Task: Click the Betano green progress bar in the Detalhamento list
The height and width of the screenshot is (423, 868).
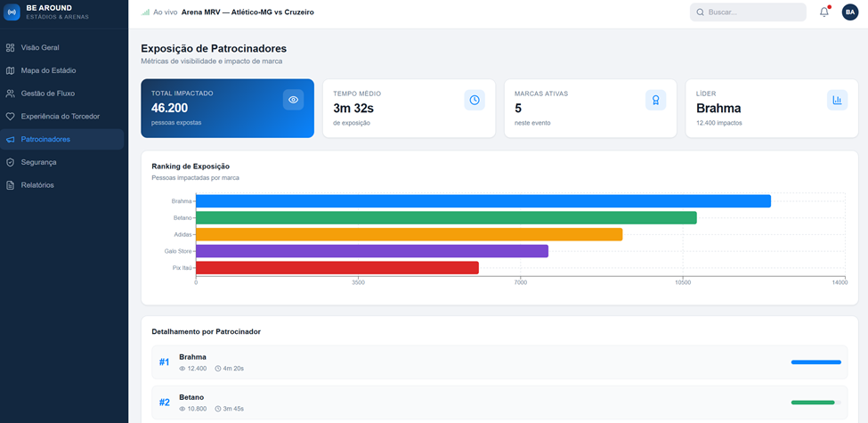Action: pyautogui.click(x=813, y=403)
